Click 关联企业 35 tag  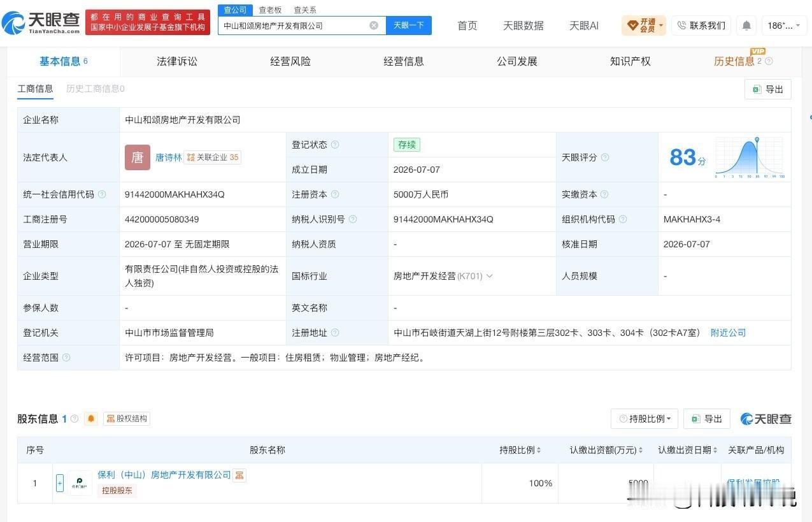[213, 157]
